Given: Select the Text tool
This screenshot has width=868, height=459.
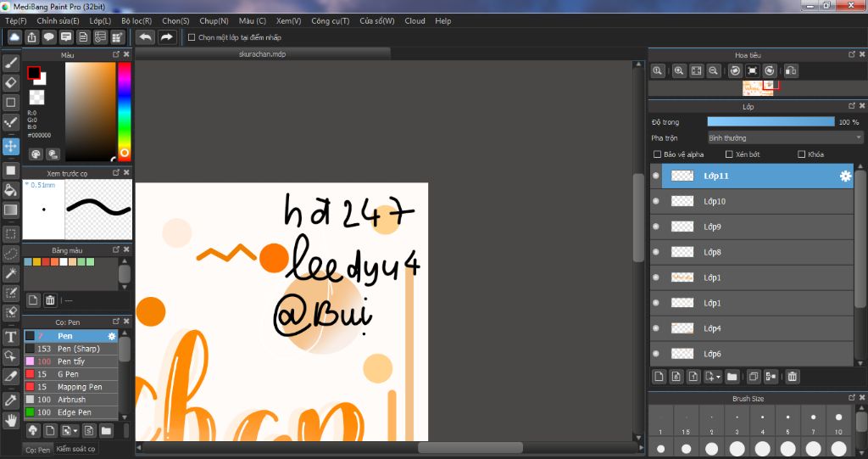Looking at the screenshot, I should tap(10, 337).
